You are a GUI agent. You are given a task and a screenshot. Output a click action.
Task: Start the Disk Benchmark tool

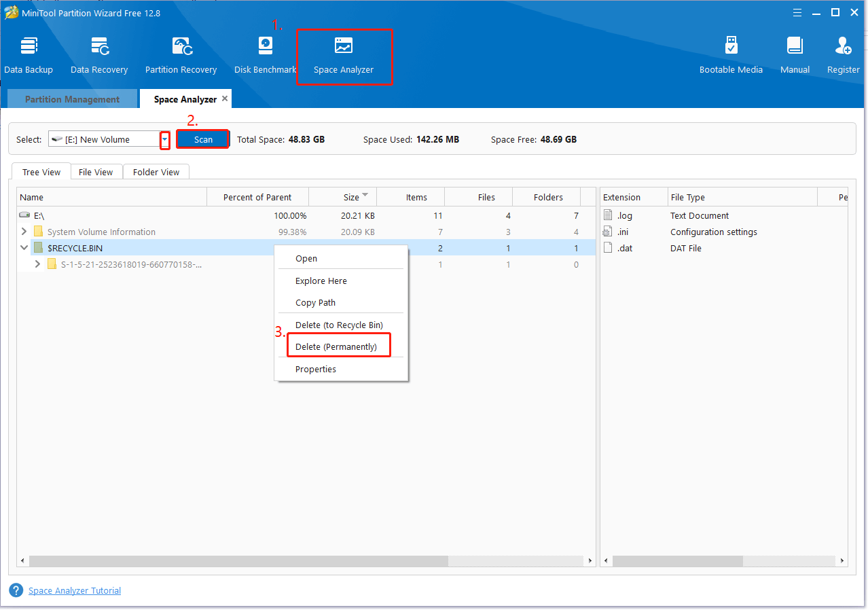tap(265, 55)
